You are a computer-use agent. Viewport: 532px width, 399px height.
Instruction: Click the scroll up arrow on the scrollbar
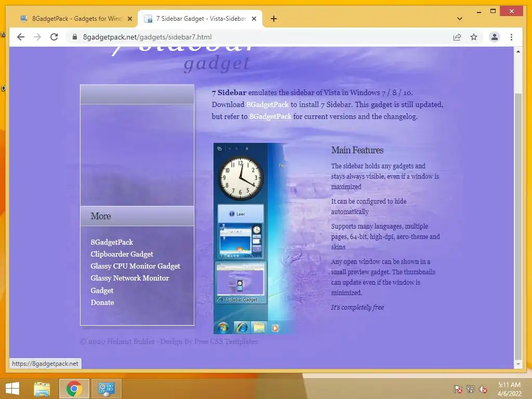(518, 51)
